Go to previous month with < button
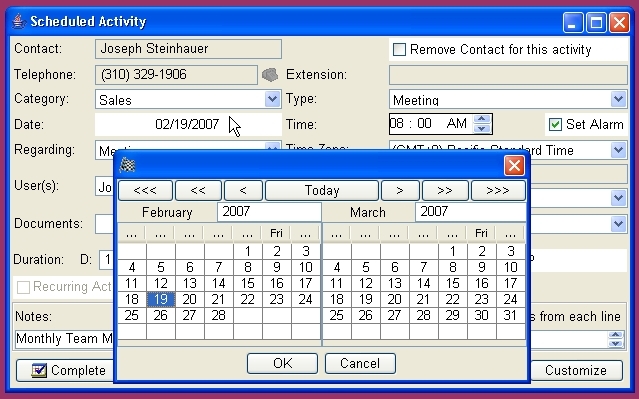639x399 pixels. tap(243, 190)
